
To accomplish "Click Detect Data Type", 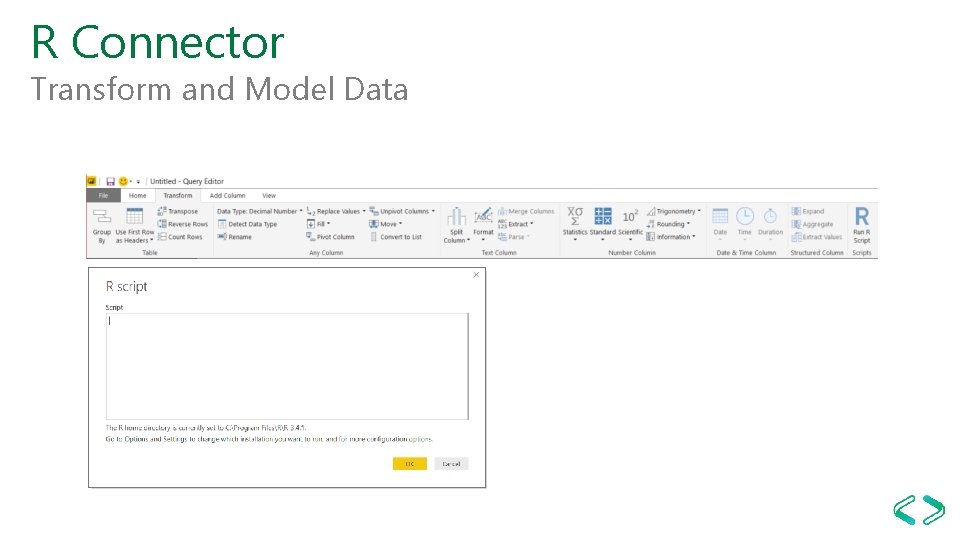I will coord(247,224).
